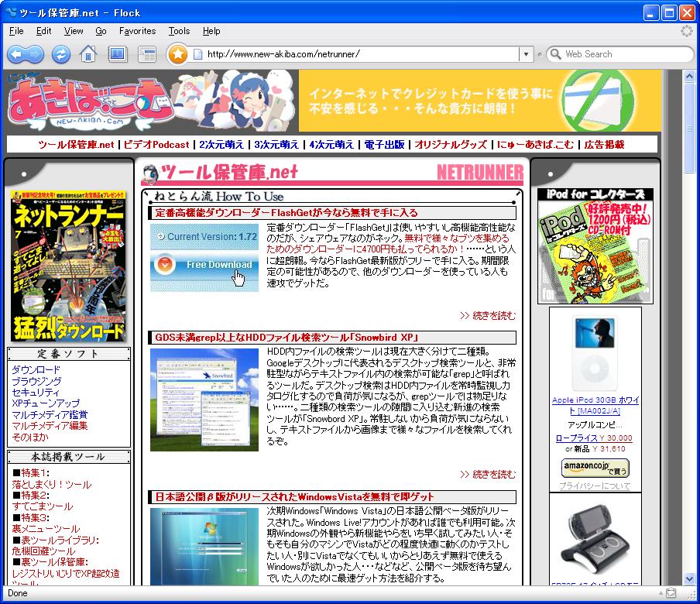Open the マルチメディア鑑賞 category link
The width and height of the screenshot is (700, 604).
[50, 415]
